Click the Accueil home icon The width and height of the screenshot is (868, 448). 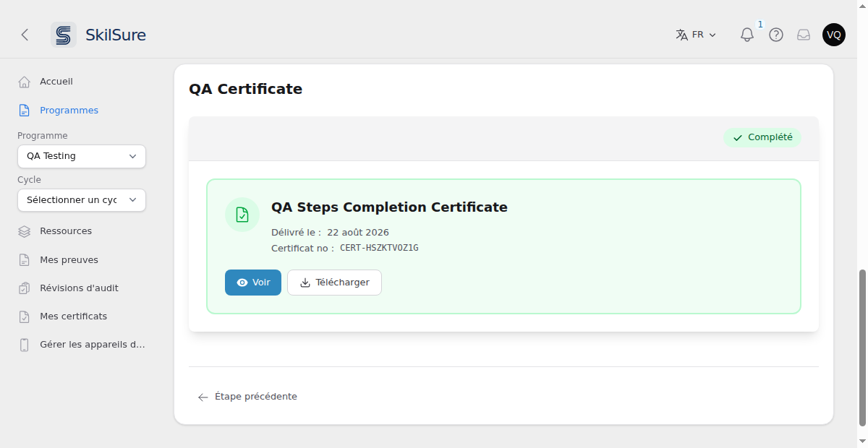click(x=24, y=82)
